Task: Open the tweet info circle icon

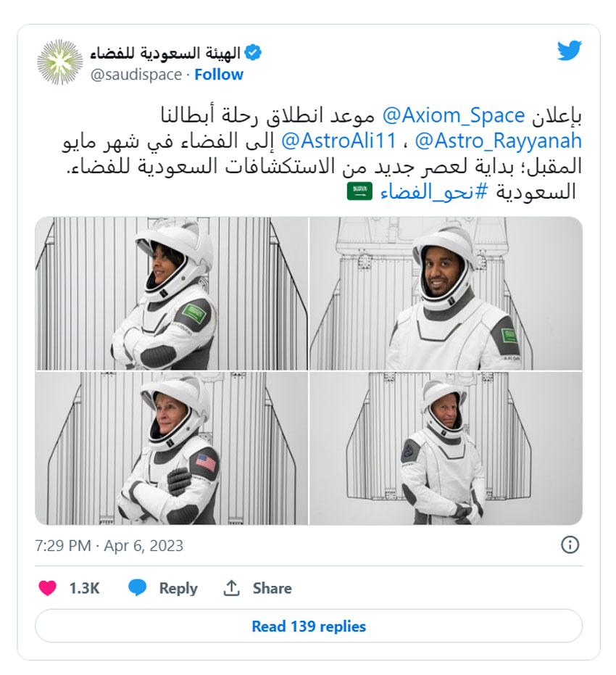Action: 570,544
